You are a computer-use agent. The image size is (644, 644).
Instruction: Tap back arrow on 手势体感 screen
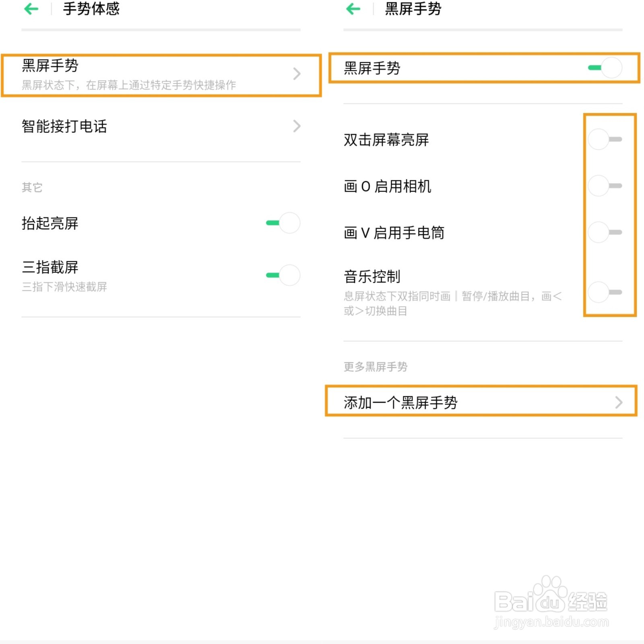(x=31, y=9)
